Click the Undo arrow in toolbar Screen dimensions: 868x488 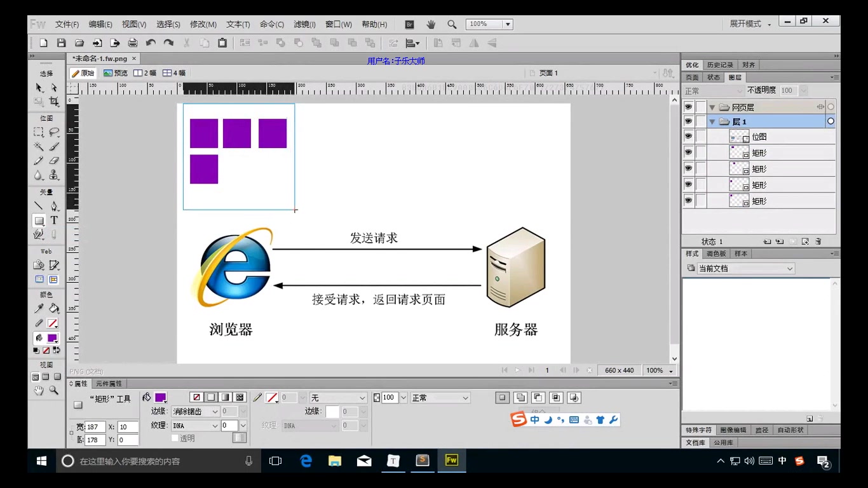151,43
